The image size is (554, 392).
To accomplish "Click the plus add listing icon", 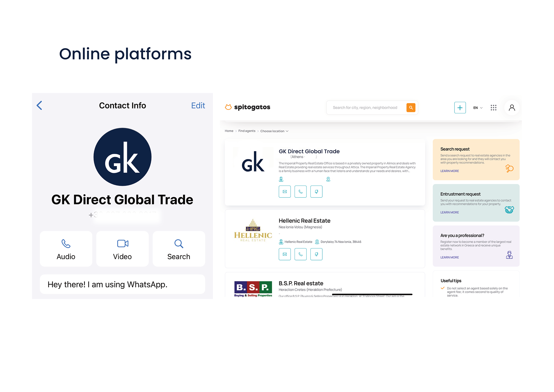I will (460, 108).
